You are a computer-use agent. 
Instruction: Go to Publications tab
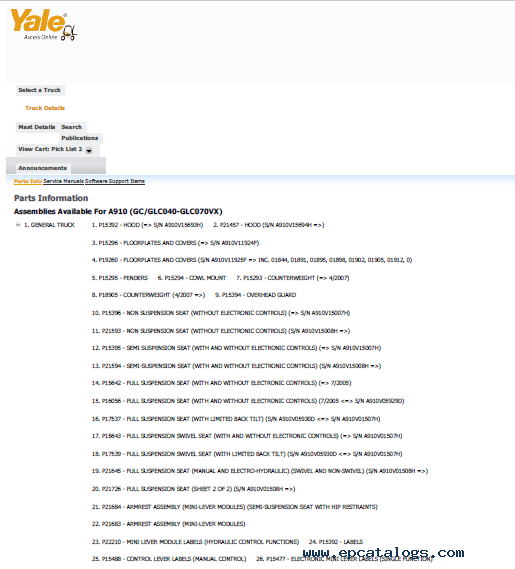click(80, 138)
